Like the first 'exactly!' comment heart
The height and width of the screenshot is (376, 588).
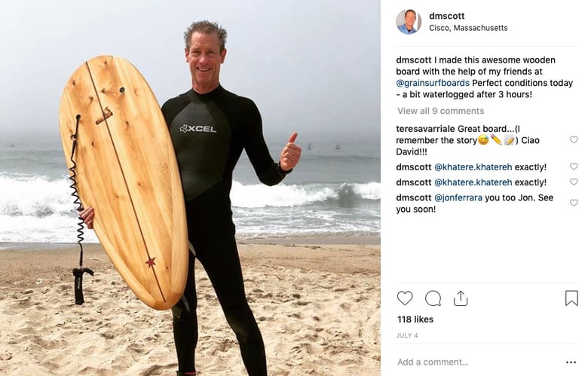click(574, 166)
